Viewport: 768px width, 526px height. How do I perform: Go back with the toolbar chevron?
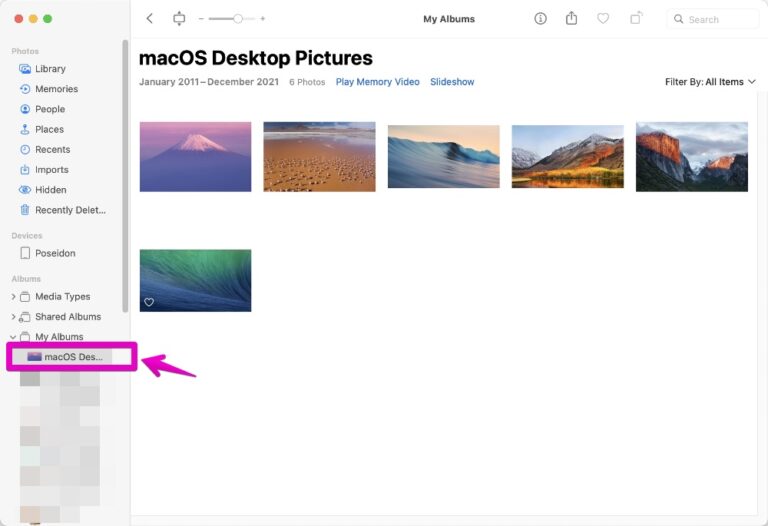(150, 19)
